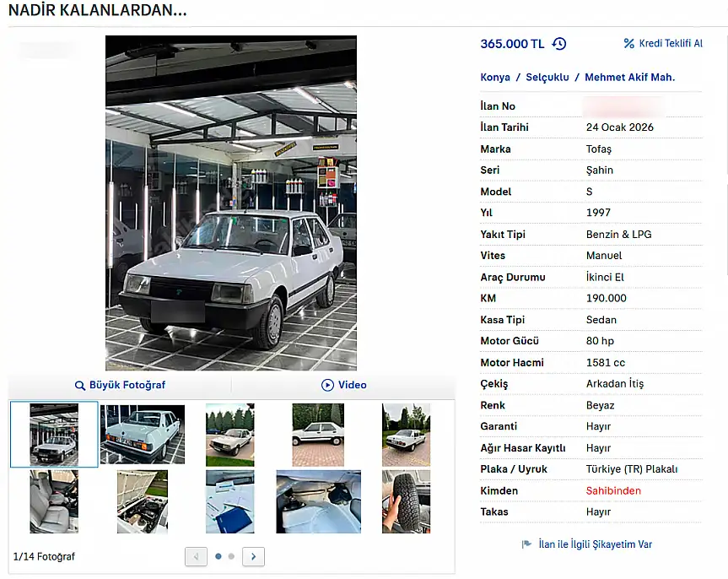Click the complaint flag icon
The height and width of the screenshot is (579, 728).
click(x=526, y=544)
